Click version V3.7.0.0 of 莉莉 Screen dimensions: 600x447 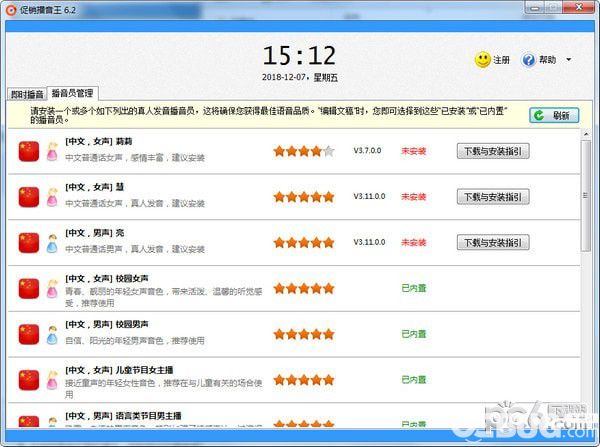click(x=367, y=150)
